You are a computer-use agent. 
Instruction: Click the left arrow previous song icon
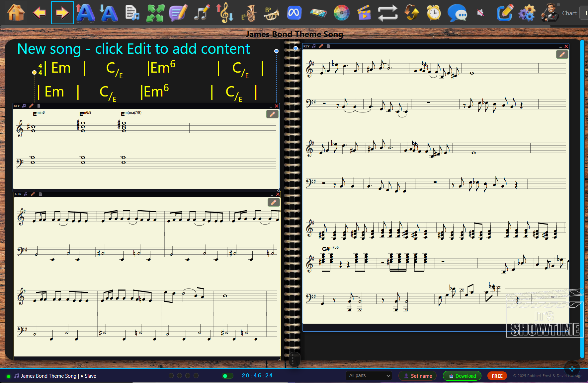coord(39,13)
